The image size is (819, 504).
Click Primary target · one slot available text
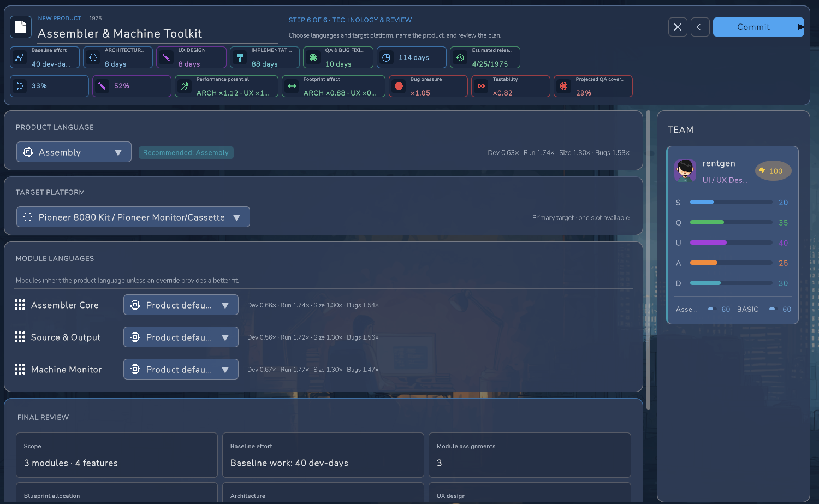coord(581,218)
